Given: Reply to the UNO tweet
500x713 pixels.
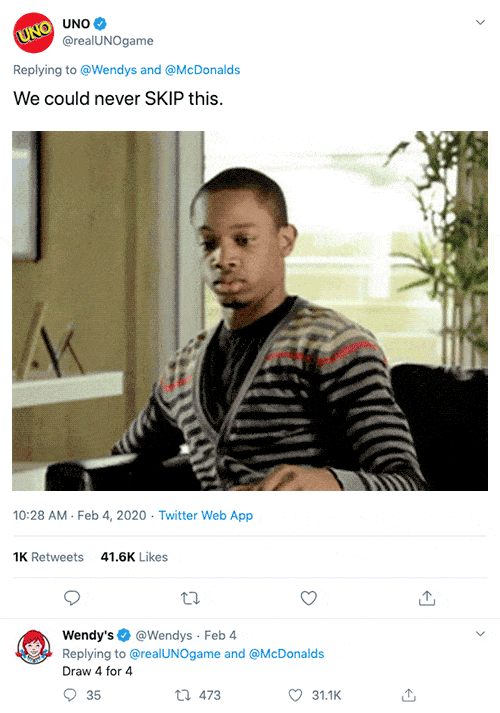Looking at the screenshot, I should pos(72,598).
